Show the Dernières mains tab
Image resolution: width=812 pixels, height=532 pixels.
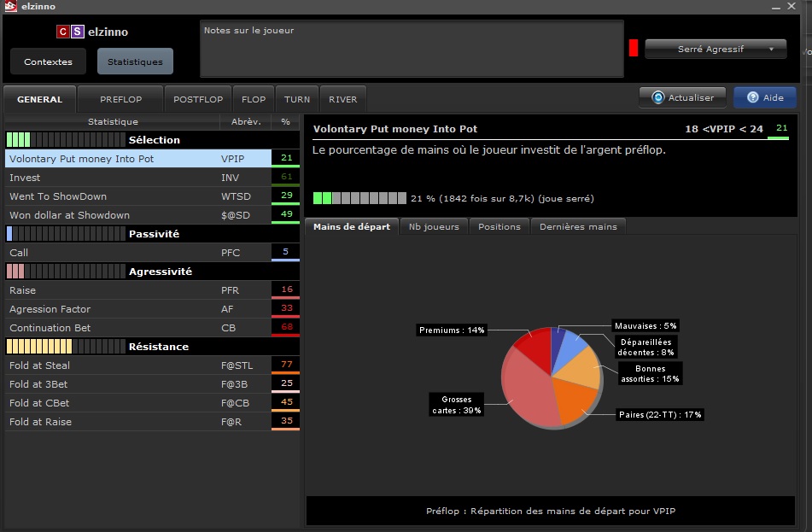pyautogui.click(x=578, y=226)
